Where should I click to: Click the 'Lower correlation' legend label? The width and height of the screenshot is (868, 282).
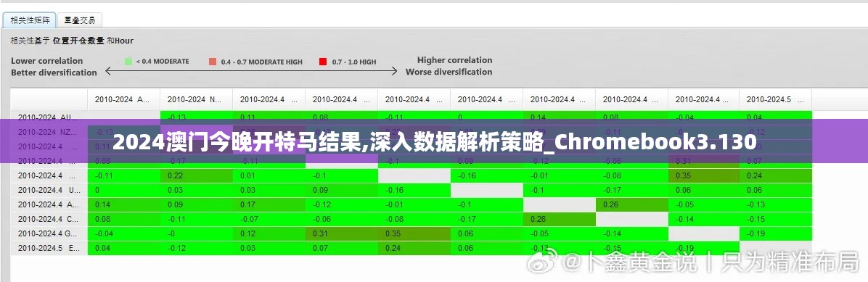pyautogui.click(x=47, y=61)
